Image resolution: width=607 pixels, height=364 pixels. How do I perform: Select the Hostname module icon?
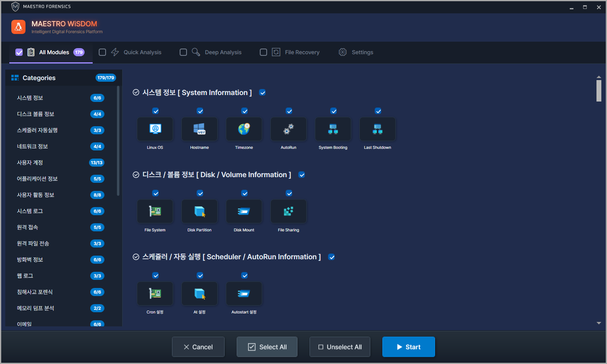[200, 129]
